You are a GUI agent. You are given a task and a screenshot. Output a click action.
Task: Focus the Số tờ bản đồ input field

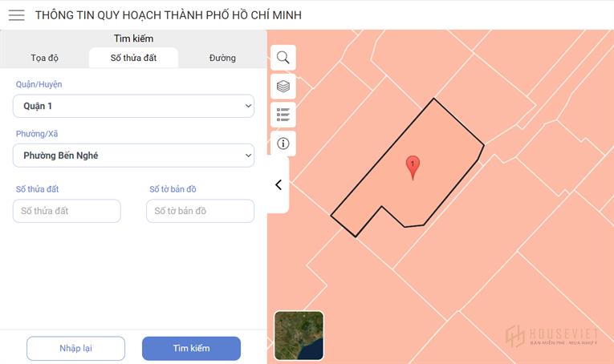(x=200, y=211)
